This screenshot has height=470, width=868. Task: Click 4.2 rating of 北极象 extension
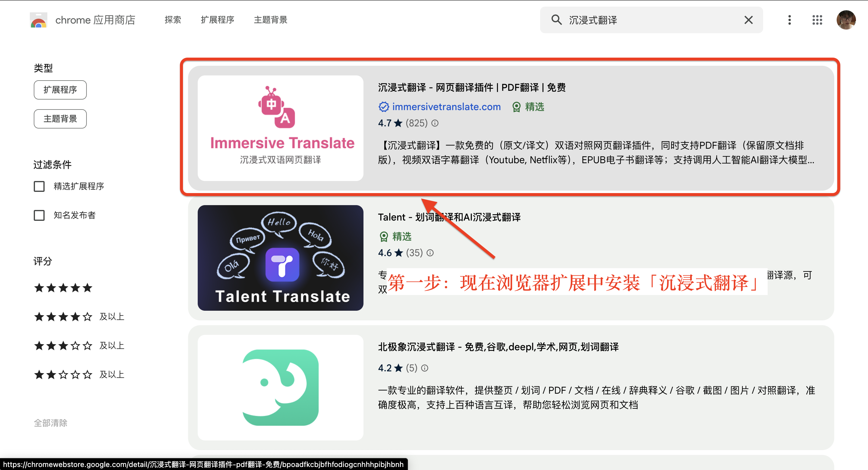pyautogui.click(x=390, y=368)
